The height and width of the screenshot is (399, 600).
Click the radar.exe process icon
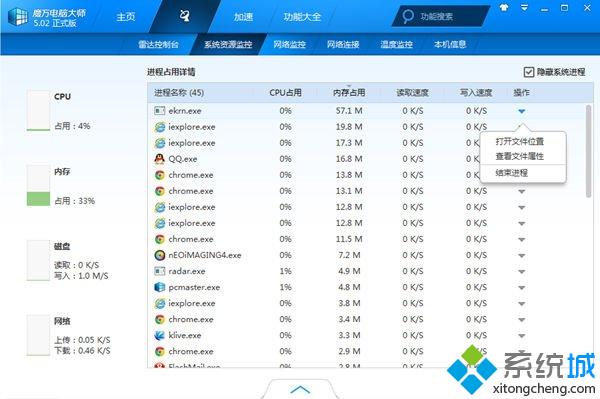(x=160, y=271)
